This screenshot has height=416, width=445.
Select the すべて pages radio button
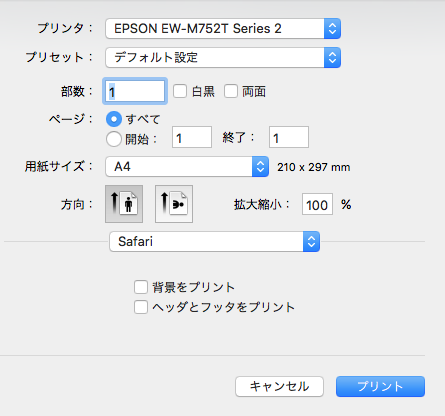tap(114, 119)
